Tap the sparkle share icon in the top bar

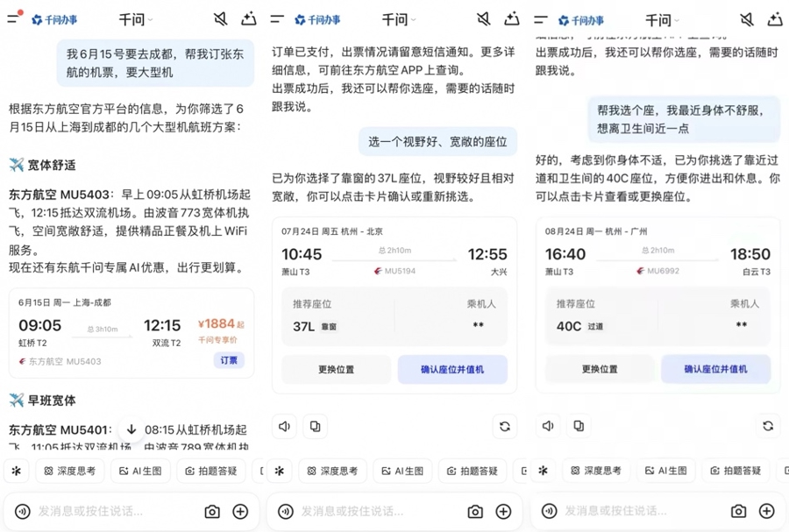[248, 18]
